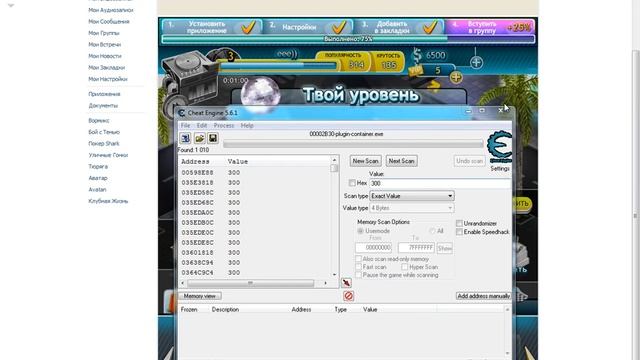Click the scan progress bar
The image size is (640, 360).
pos(353,144)
